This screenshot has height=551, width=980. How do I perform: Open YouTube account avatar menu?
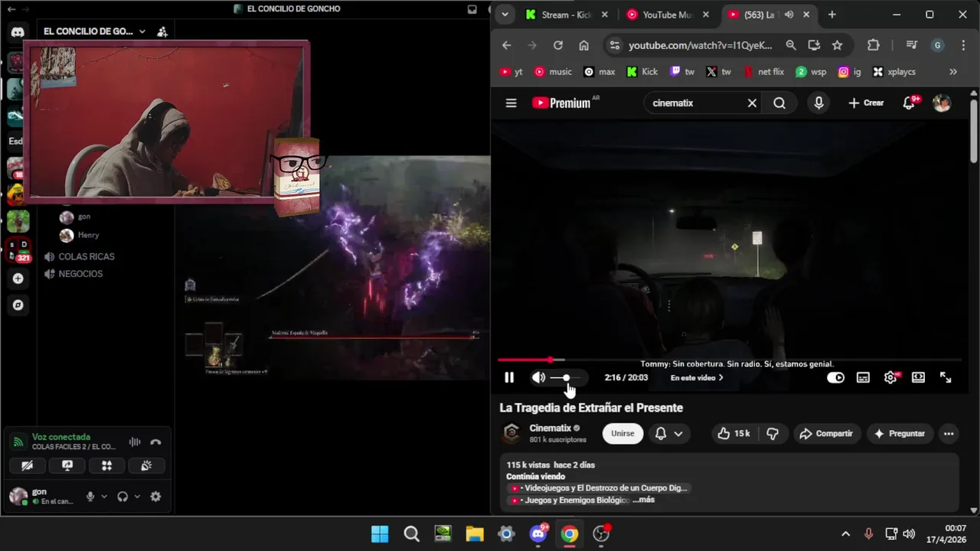tap(942, 103)
